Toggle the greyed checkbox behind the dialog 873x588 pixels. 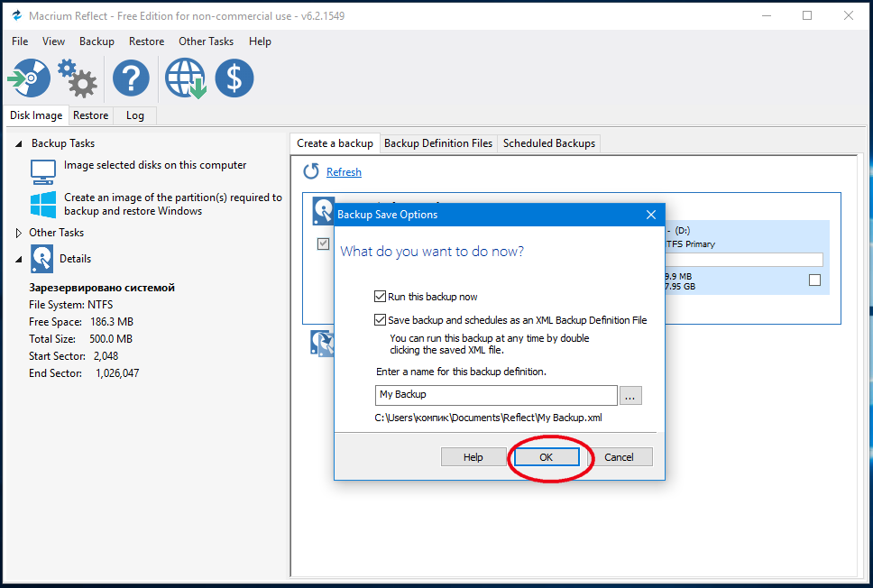(323, 243)
